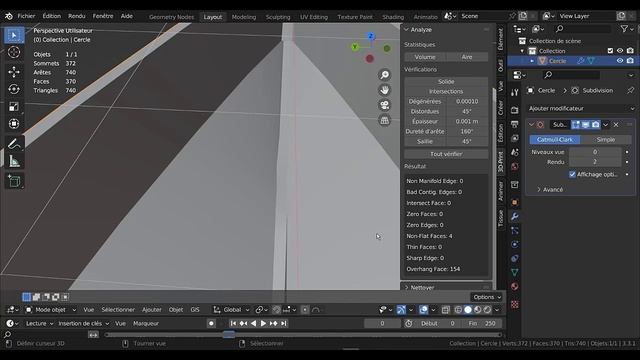Viewport: 640px width, 360px height.
Task: Click the Tout vérifier button
Action: click(x=446, y=154)
